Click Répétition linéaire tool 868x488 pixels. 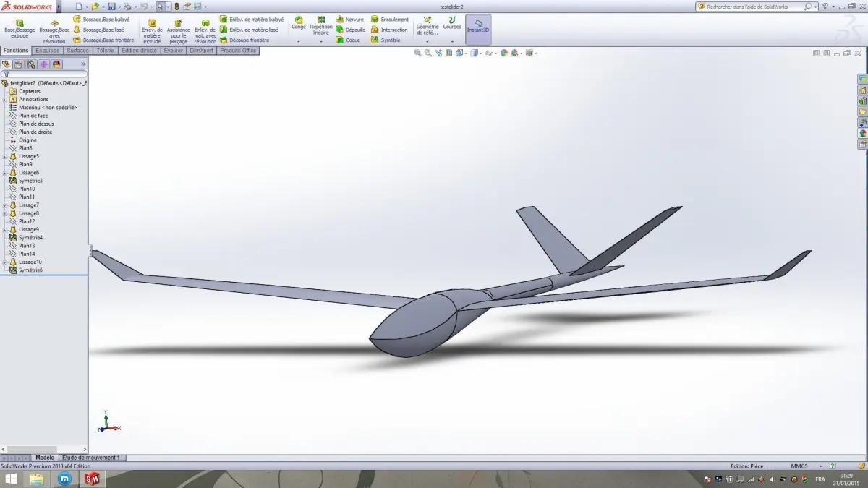tap(321, 26)
